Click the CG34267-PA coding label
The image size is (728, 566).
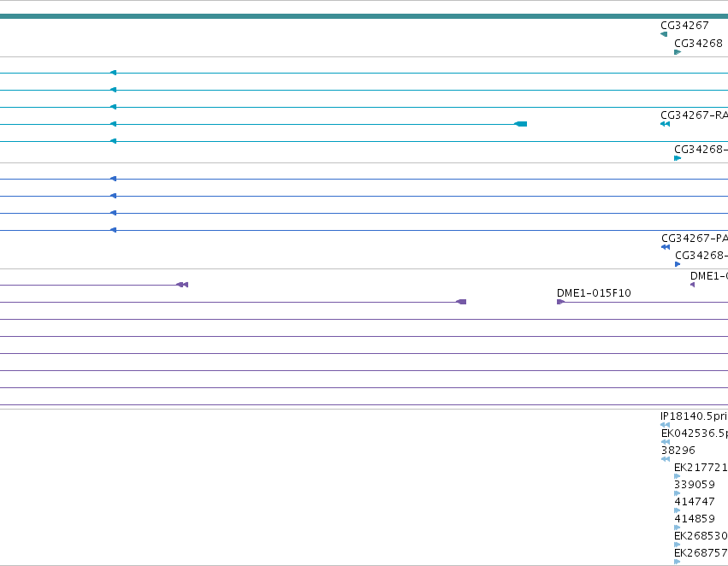[695, 238]
